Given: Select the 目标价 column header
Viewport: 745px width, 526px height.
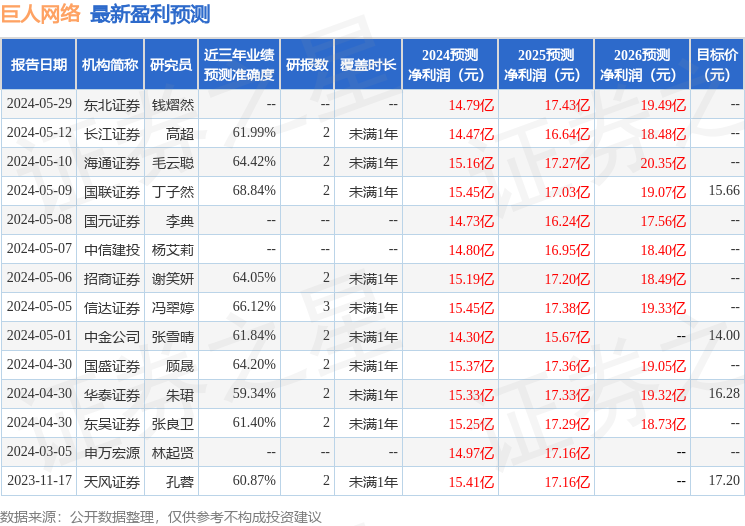Looking at the screenshot, I should coord(717,65).
